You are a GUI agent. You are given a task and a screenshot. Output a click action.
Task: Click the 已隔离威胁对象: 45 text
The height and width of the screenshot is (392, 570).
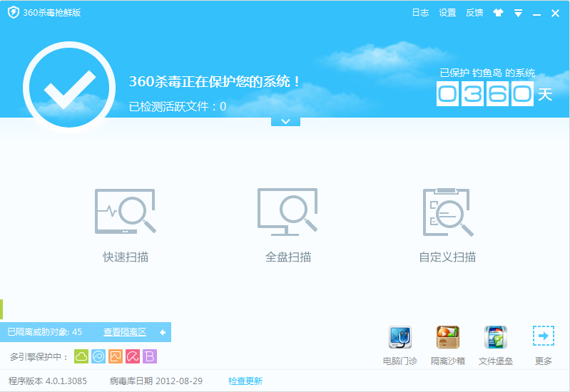[x=44, y=331]
